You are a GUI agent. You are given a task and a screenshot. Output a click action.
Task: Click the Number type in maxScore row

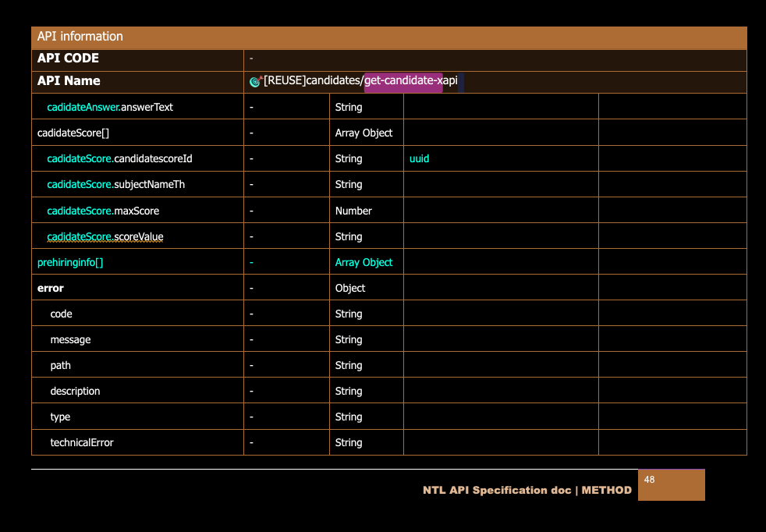click(x=353, y=211)
